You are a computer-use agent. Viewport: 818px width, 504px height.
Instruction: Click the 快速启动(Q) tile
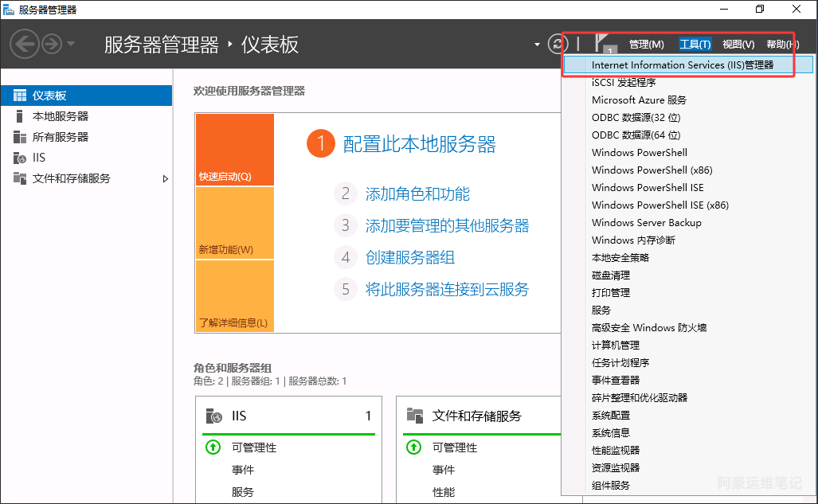235,150
